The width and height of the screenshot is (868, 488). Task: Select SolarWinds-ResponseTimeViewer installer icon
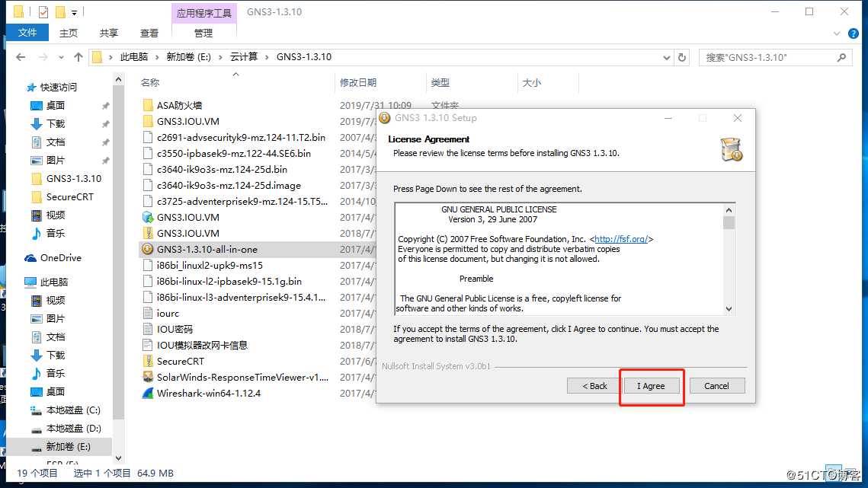pos(148,378)
